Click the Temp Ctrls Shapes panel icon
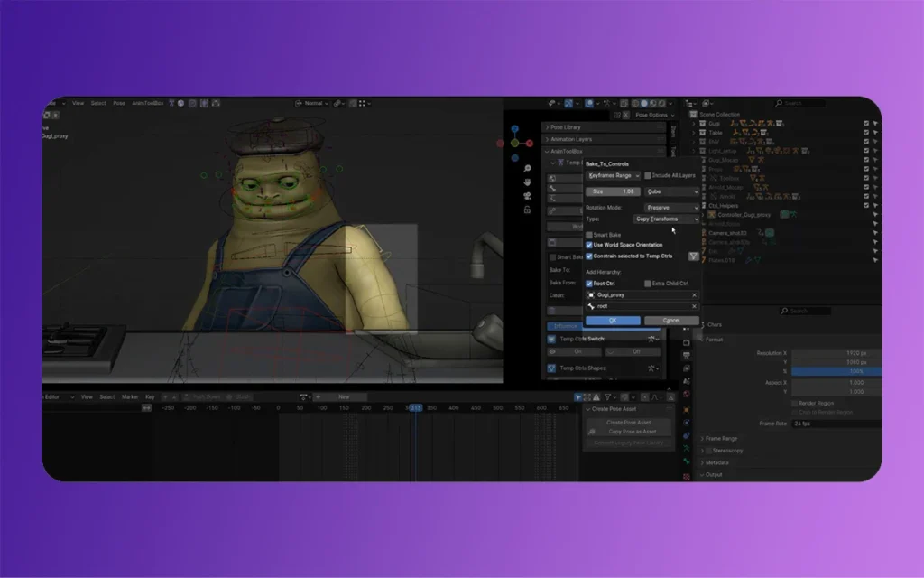The image size is (924, 578). tap(551, 368)
